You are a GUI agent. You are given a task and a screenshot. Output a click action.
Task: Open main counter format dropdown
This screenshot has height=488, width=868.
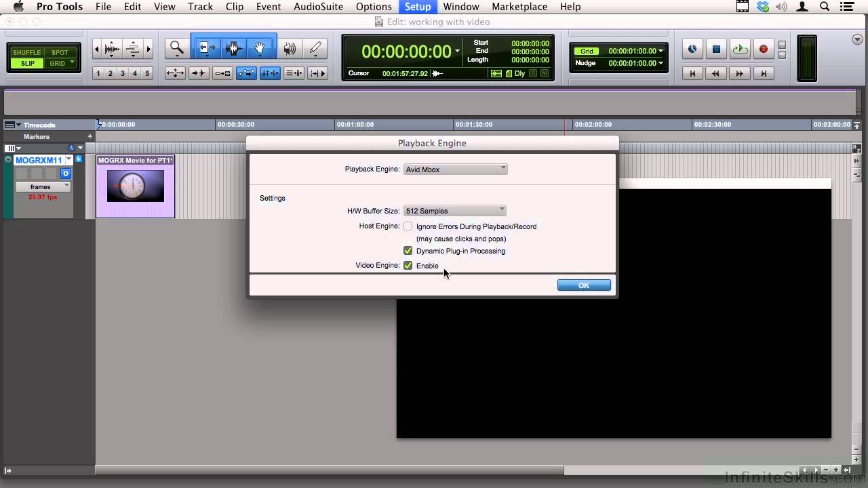457,52
